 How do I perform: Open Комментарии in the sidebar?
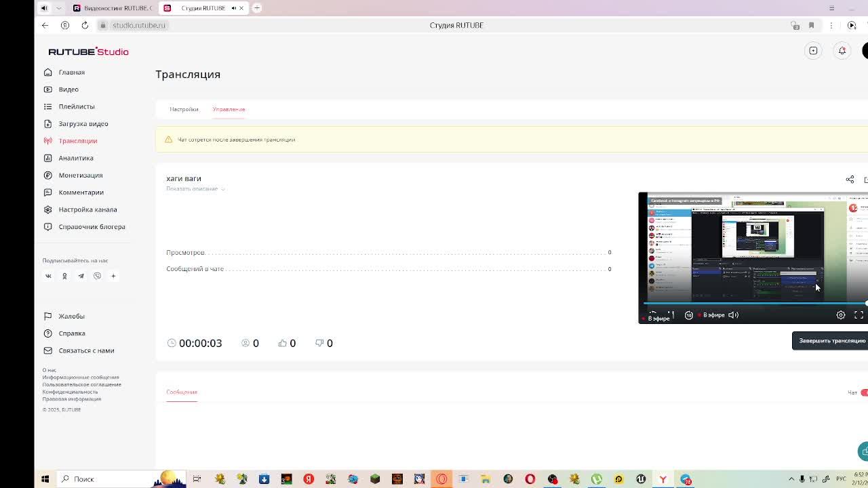pos(81,192)
